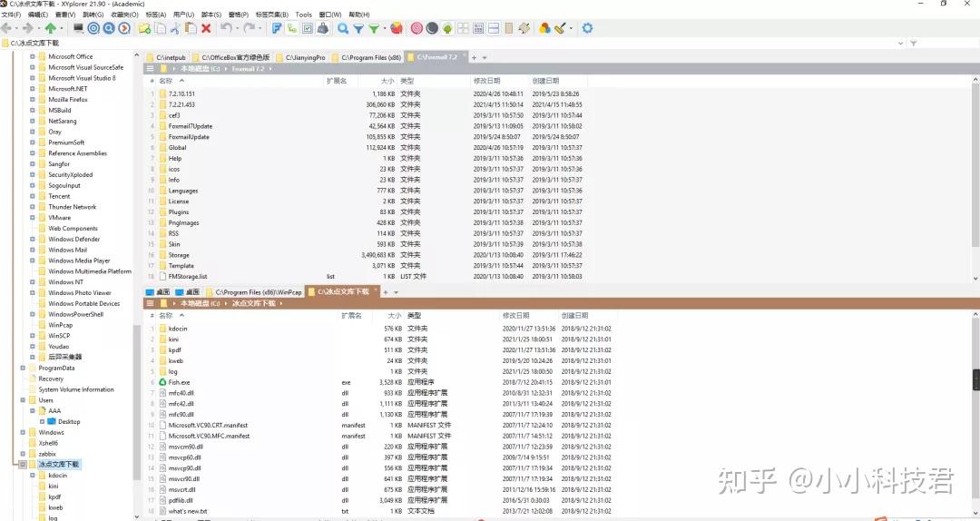Expand the VMware tree node

[x=33, y=218]
